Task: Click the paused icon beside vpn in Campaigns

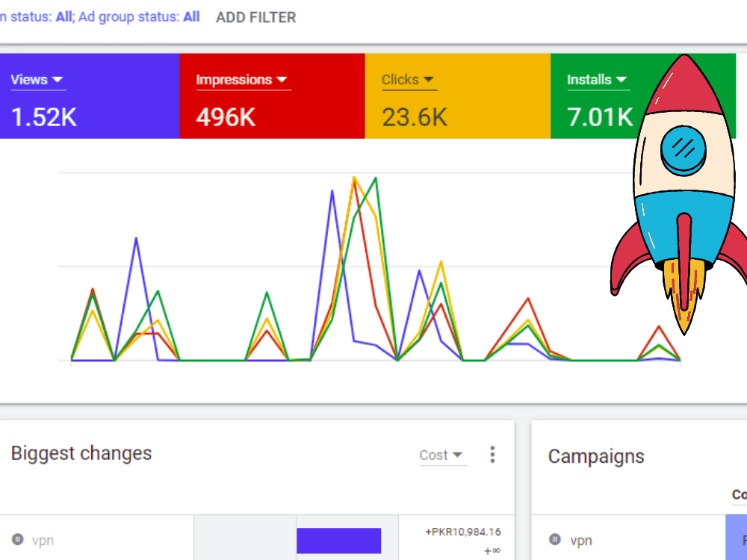Action: coord(555,539)
